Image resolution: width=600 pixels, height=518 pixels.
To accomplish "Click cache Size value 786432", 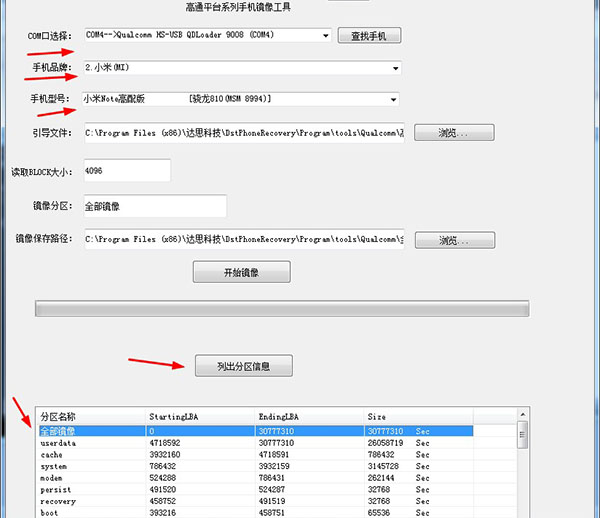I will 381,454.
